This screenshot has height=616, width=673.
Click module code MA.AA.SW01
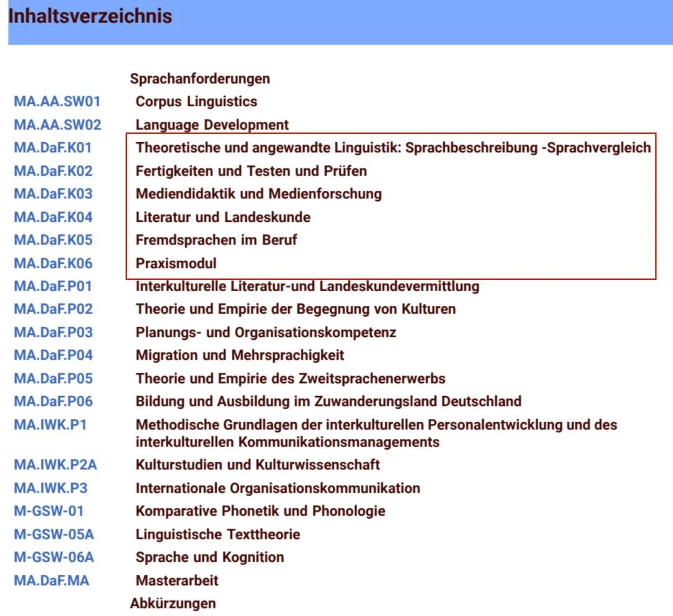(57, 102)
